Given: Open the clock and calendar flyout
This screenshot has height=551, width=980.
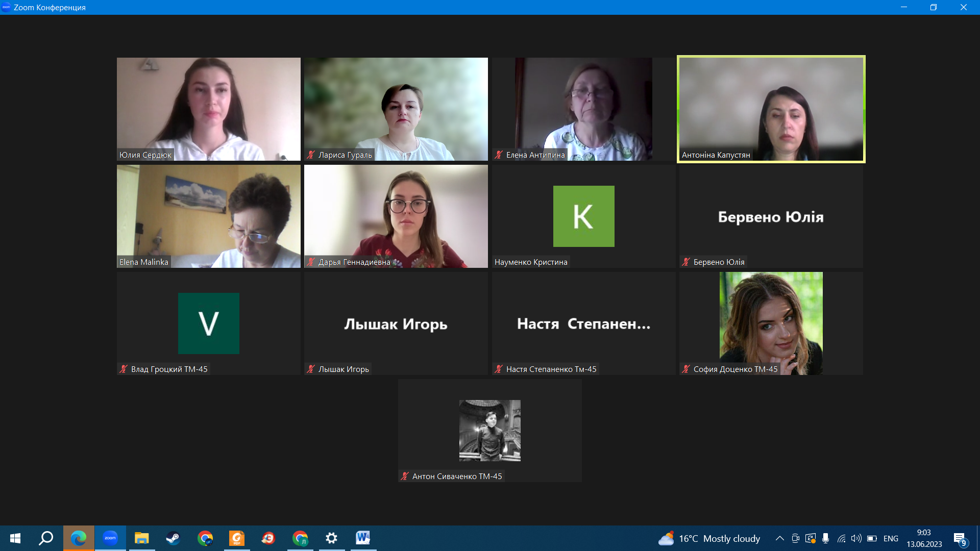Looking at the screenshot, I should coord(924,538).
